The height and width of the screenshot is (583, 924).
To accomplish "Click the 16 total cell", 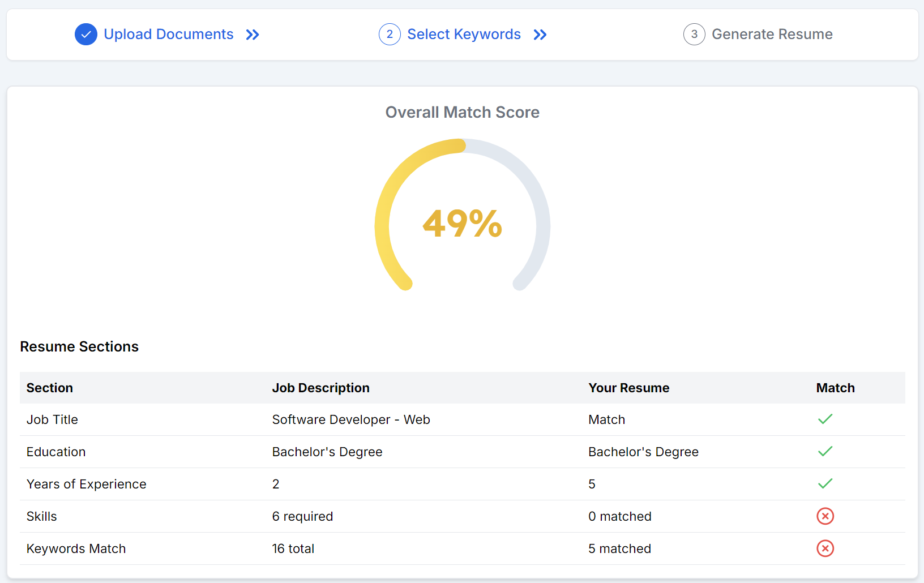I will click(x=293, y=548).
